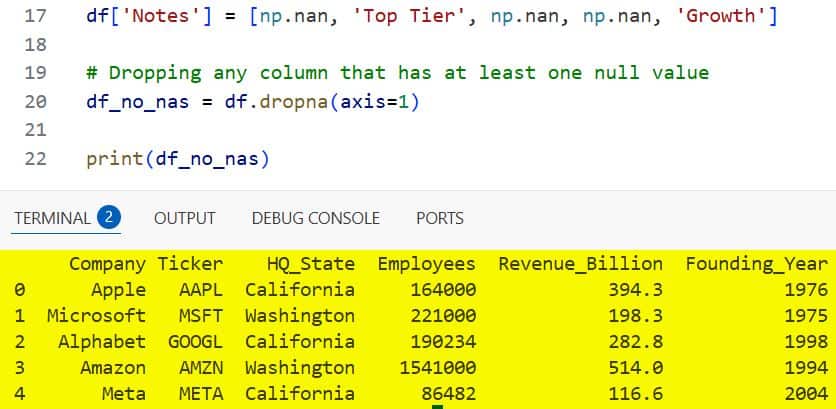
Task: Click the Revenue_Billion column header
Action: [x=581, y=264]
